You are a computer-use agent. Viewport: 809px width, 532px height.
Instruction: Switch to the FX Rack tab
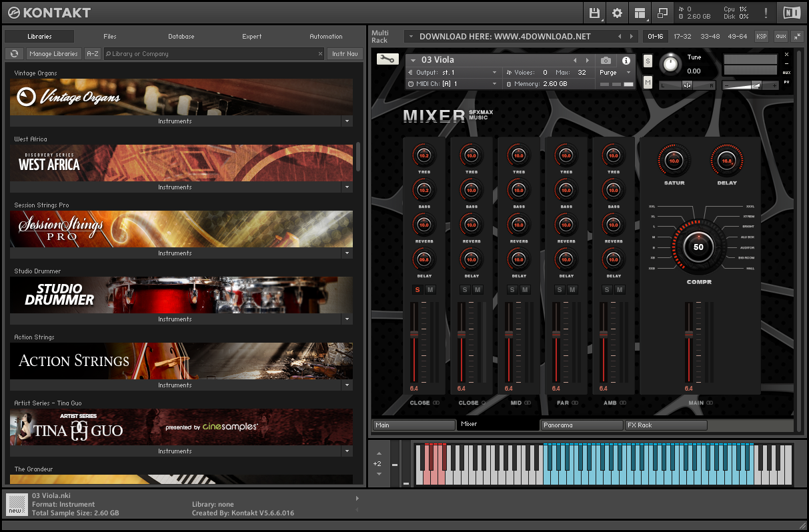click(x=666, y=425)
